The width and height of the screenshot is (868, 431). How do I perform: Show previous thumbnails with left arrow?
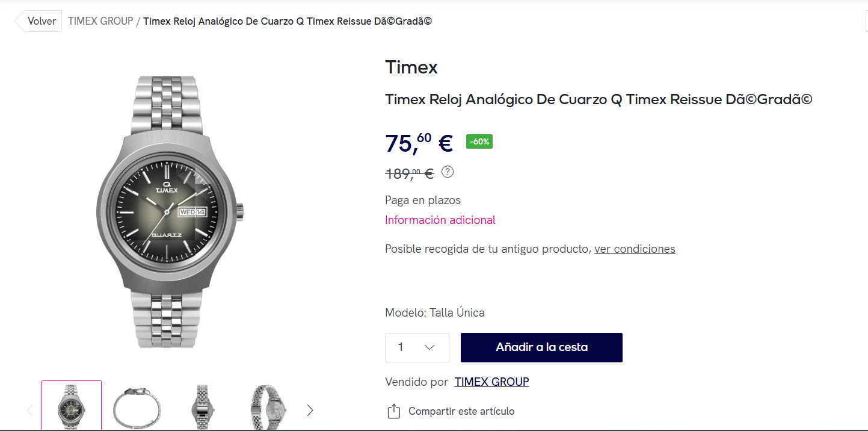click(x=30, y=411)
